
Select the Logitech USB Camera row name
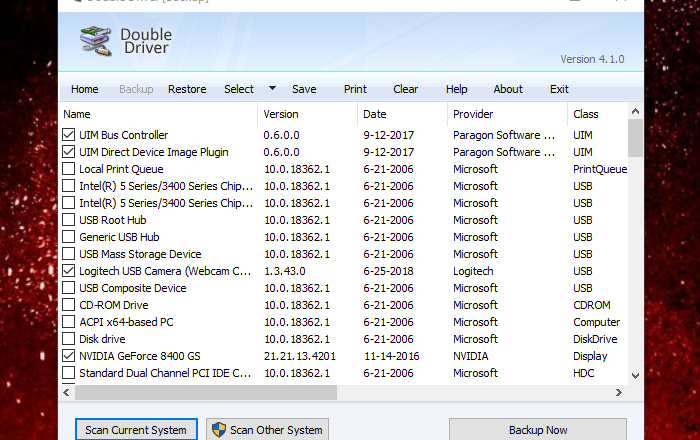point(165,270)
